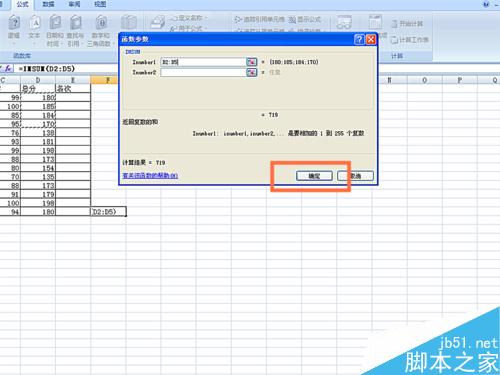500x375 pixels.
Task: Open the Watch Window glasses icon
Action: [x=344, y=23]
